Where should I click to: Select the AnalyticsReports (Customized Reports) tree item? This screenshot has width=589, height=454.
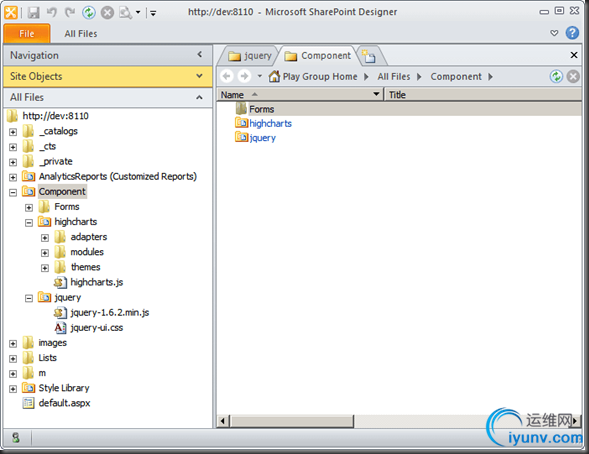coord(118,176)
